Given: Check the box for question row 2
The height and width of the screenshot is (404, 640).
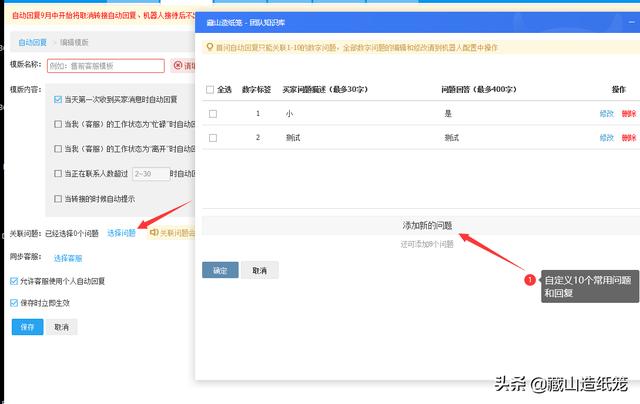Looking at the screenshot, I should (x=213, y=138).
